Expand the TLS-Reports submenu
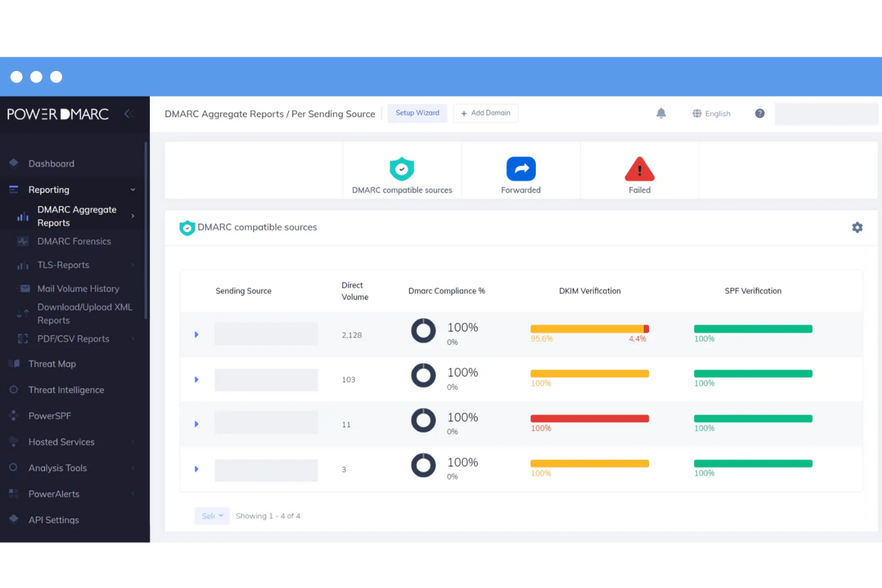Screen dimensions: 882x588 coord(62,265)
